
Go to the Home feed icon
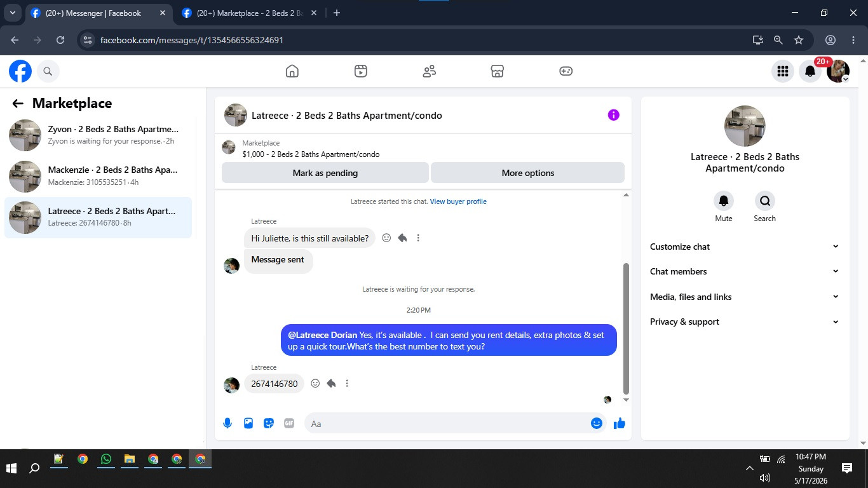point(292,71)
